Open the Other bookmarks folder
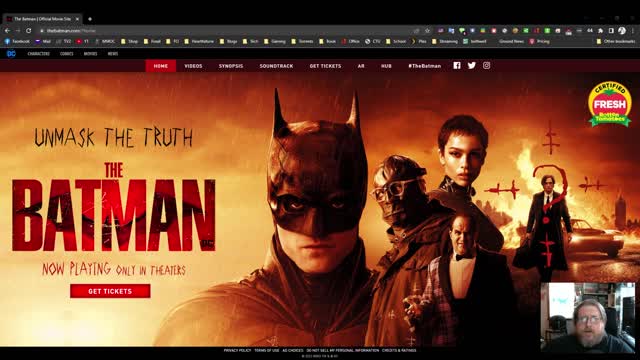This screenshot has height=360, width=640. click(616, 41)
